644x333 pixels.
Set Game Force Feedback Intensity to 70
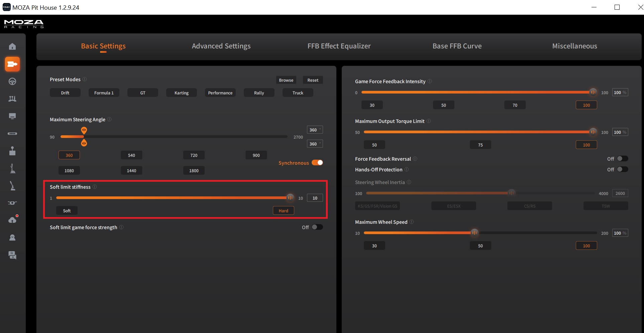point(515,105)
